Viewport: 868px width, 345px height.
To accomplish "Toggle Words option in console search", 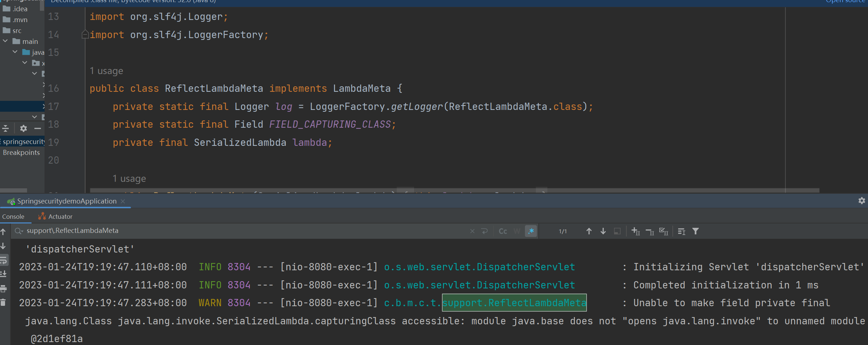I will tap(517, 231).
